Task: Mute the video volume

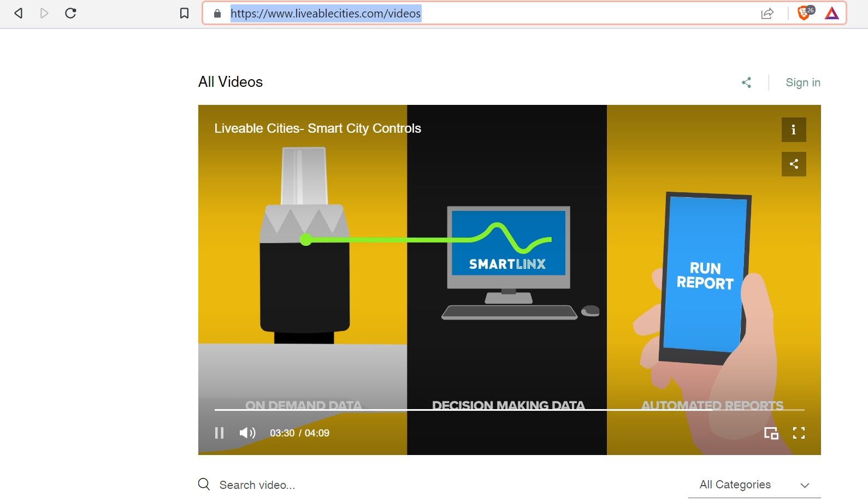Action: click(x=247, y=433)
